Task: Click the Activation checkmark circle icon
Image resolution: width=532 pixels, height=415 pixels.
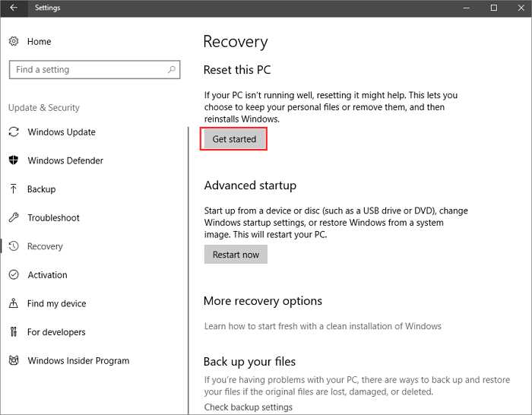Action: tap(14, 275)
